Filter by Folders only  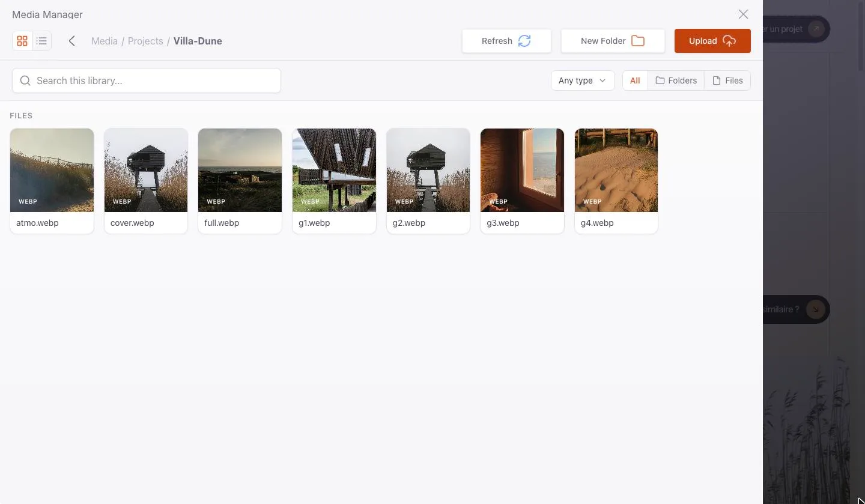[x=676, y=80]
